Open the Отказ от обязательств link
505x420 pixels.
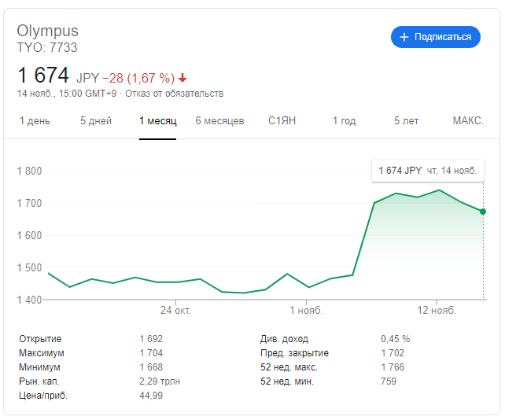tap(175, 94)
